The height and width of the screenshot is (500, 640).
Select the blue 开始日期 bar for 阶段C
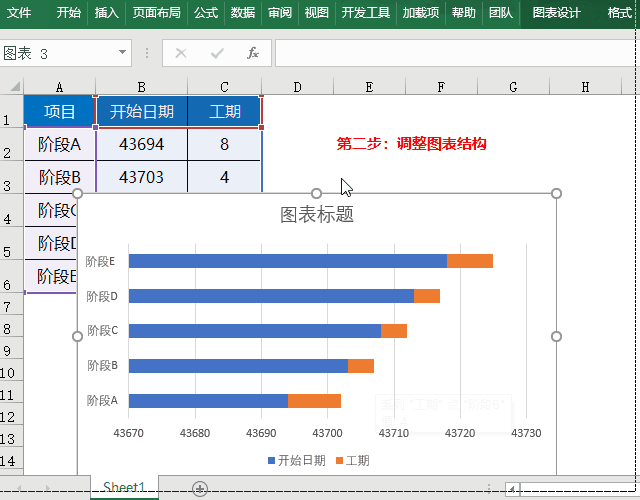(255, 331)
